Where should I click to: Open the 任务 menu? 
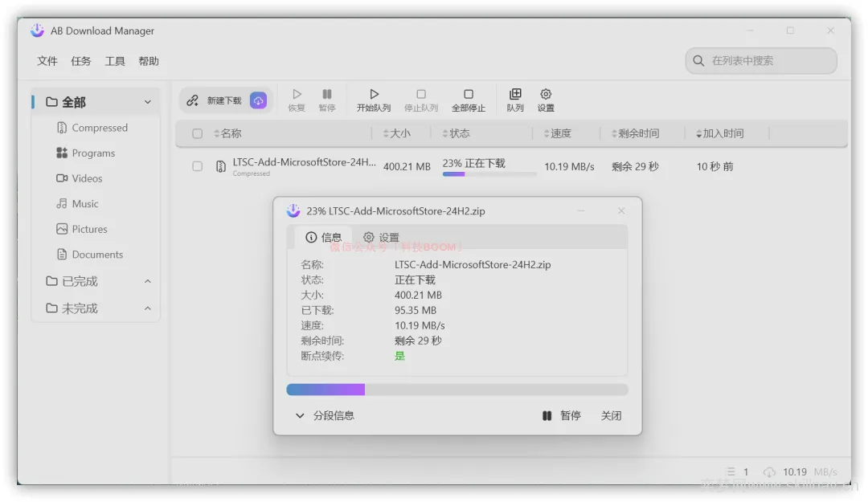(81, 61)
